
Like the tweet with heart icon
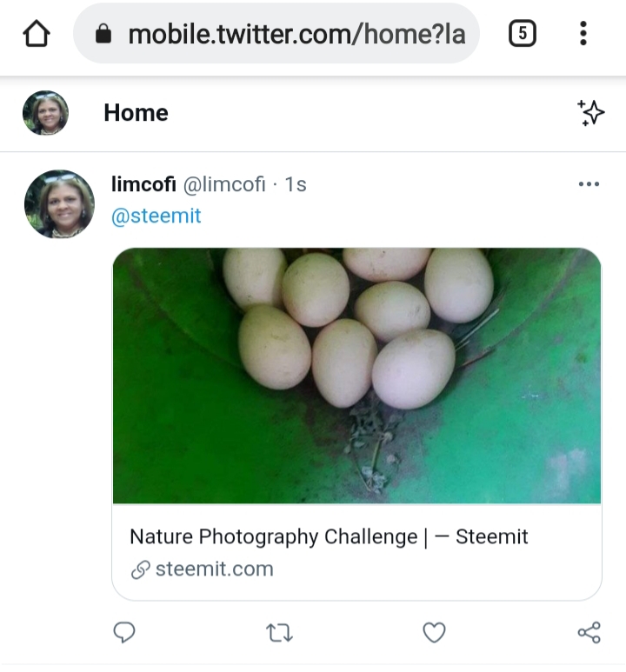pos(434,633)
